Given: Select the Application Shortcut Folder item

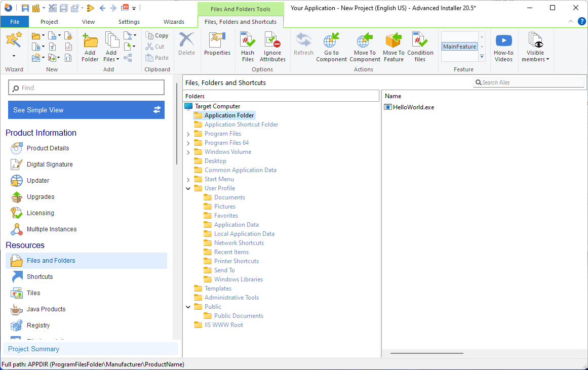Looking at the screenshot, I should tap(236, 125).
